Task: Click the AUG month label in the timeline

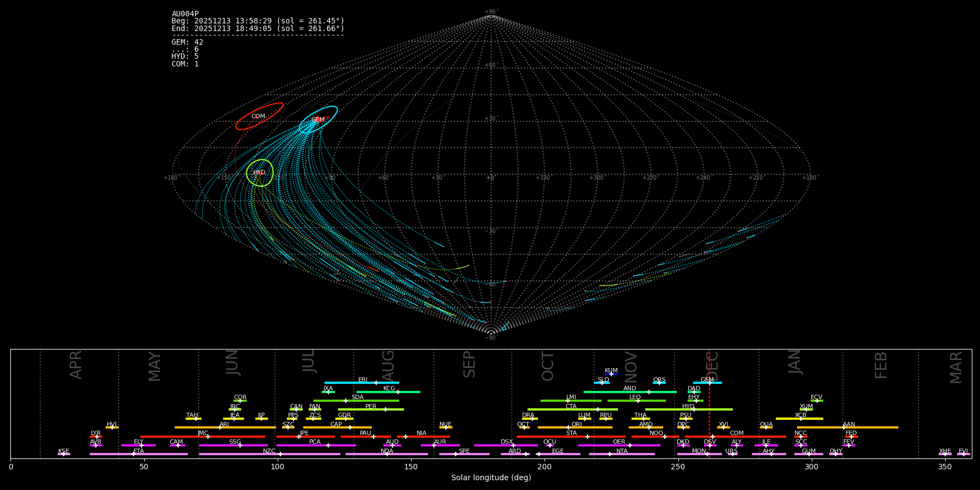Action: point(388,366)
